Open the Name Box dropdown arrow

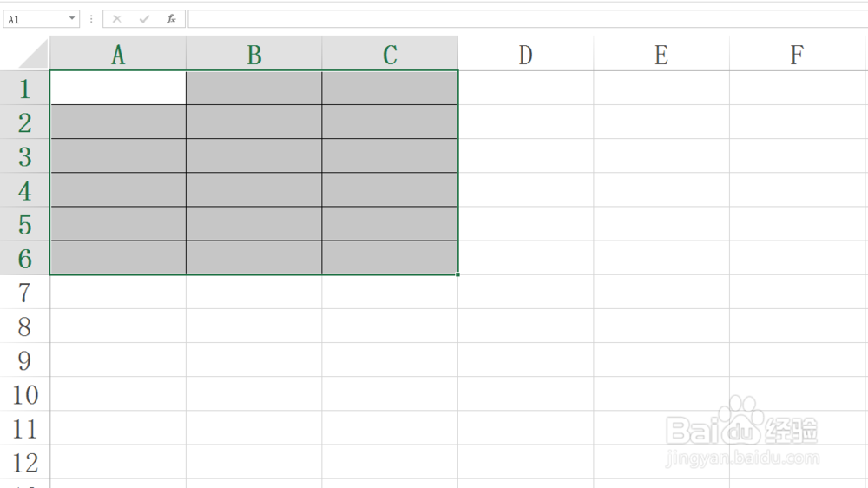72,18
